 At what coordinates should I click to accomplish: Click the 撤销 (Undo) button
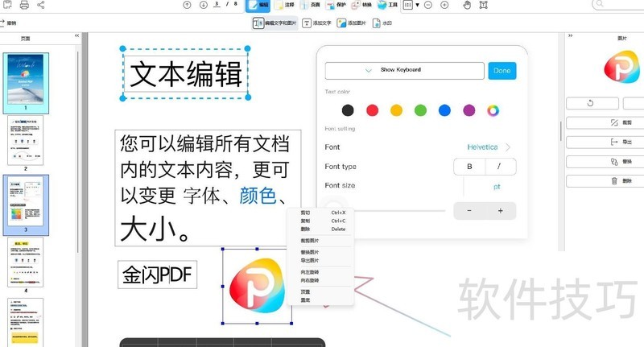coord(8,23)
